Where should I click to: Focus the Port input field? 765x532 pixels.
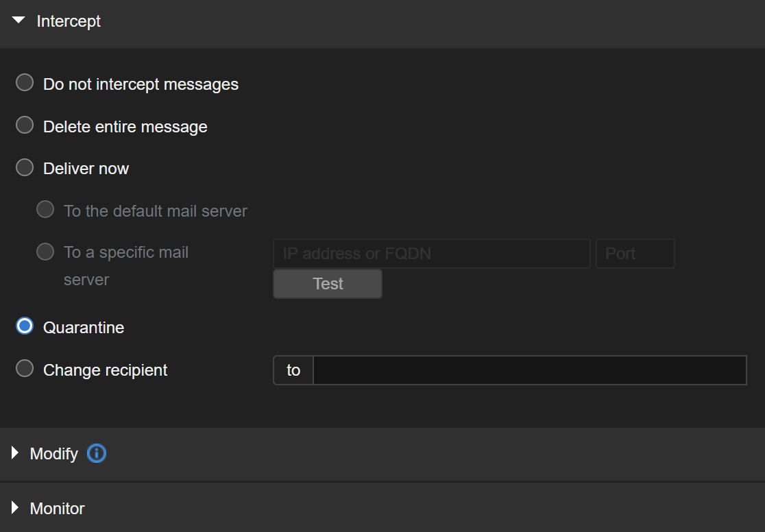(x=635, y=254)
